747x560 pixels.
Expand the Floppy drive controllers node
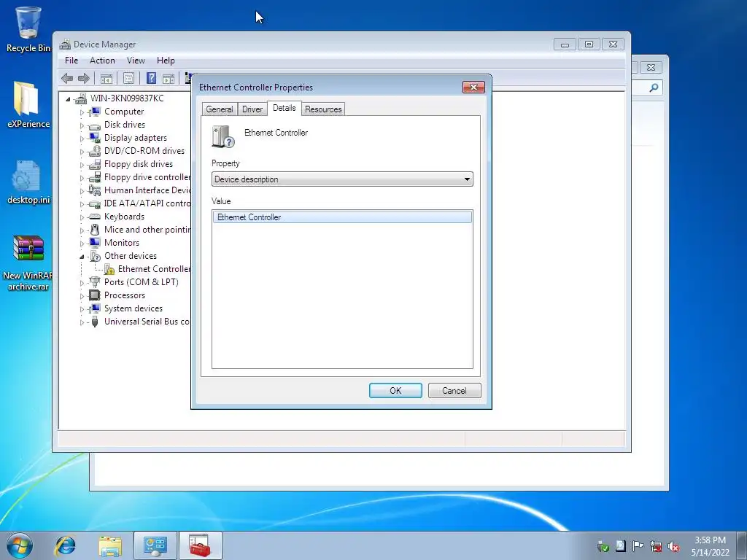click(x=82, y=178)
